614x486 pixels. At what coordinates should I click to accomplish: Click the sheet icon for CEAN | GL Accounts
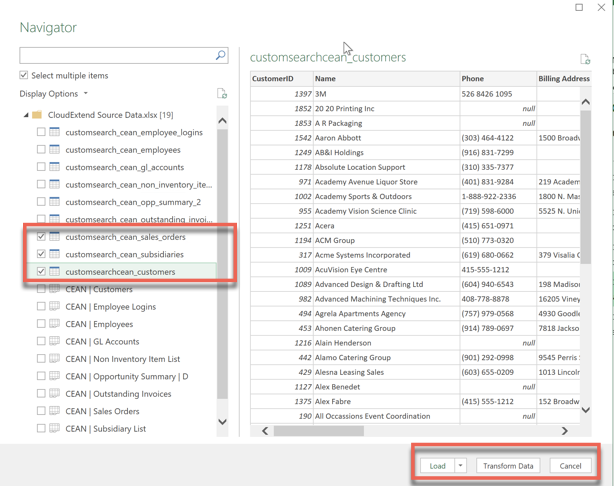coord(54,341)
